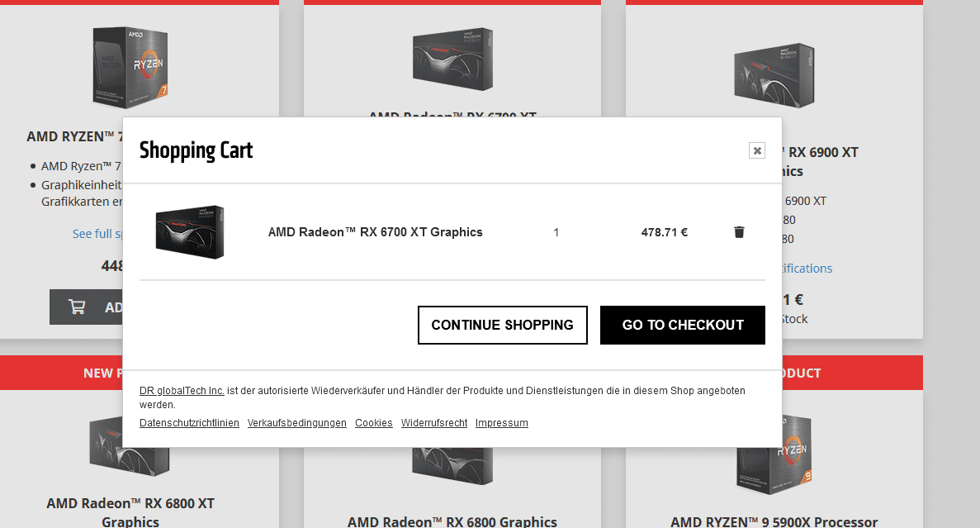The width and height of the screenshot is (980, 528).
Task: Click the cart quantity value 1
Action: [556, 233]
